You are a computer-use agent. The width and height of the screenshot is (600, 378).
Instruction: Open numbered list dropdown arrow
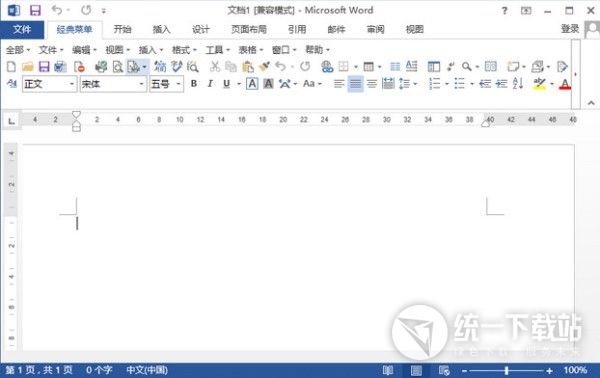pos(447,84)
